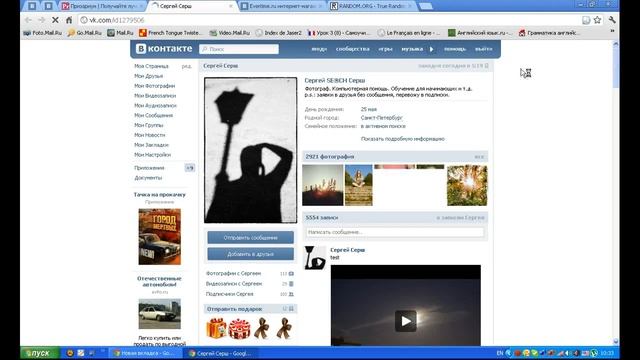
Task: Bookmark this page with star icon
Action: (598, 20)
